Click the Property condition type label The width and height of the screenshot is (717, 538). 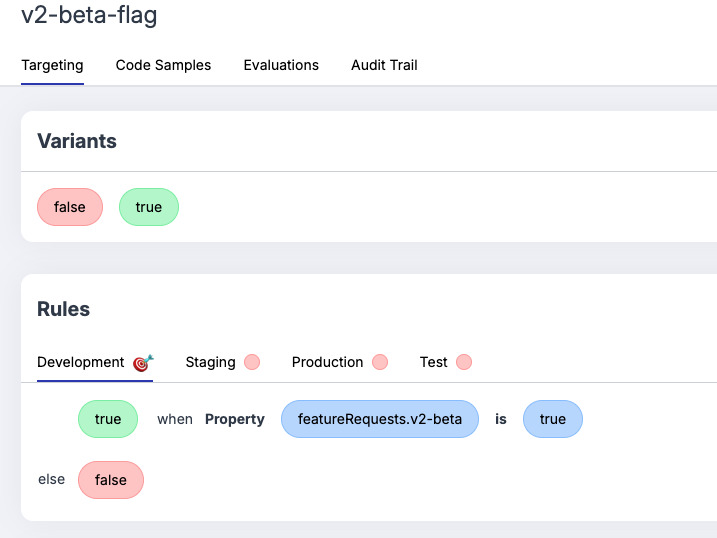pyautogui.click(x=235, y=419)
